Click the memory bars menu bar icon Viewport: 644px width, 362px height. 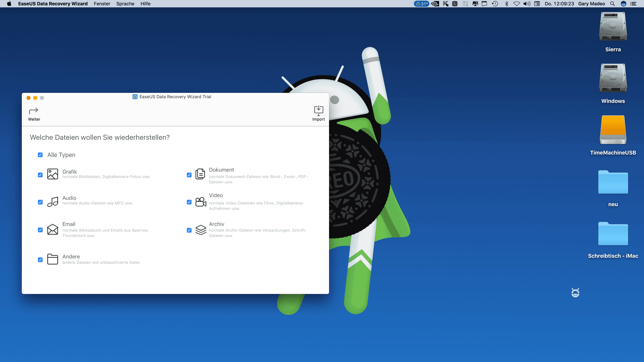466,4
